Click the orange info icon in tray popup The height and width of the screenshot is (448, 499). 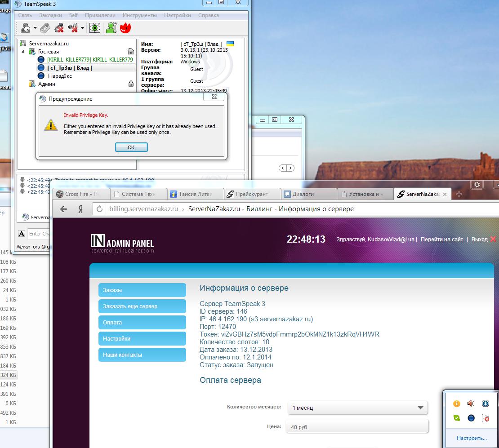click(x=457, y=404)
